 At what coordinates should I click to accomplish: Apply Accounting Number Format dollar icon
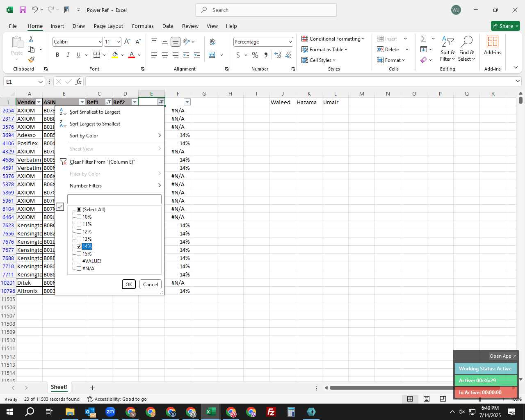click(238, 55)
